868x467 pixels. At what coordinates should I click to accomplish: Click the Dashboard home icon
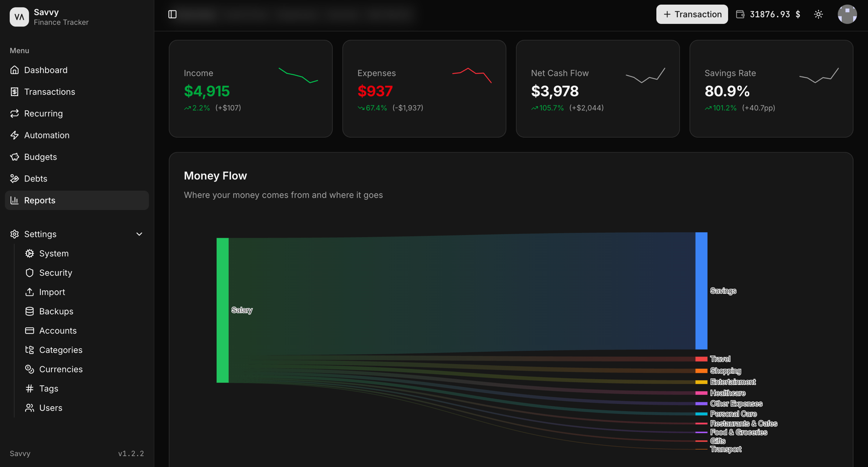[15, 70]
